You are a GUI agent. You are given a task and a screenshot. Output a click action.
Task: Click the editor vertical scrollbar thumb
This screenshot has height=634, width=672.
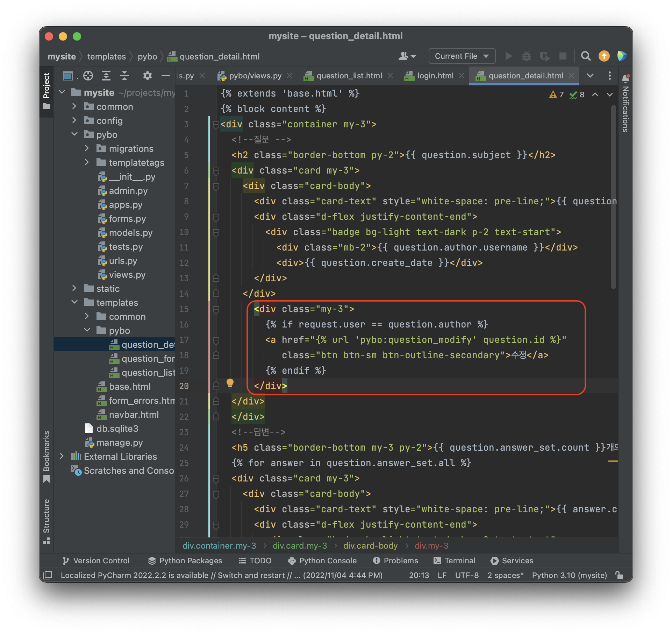pos(613,196)
